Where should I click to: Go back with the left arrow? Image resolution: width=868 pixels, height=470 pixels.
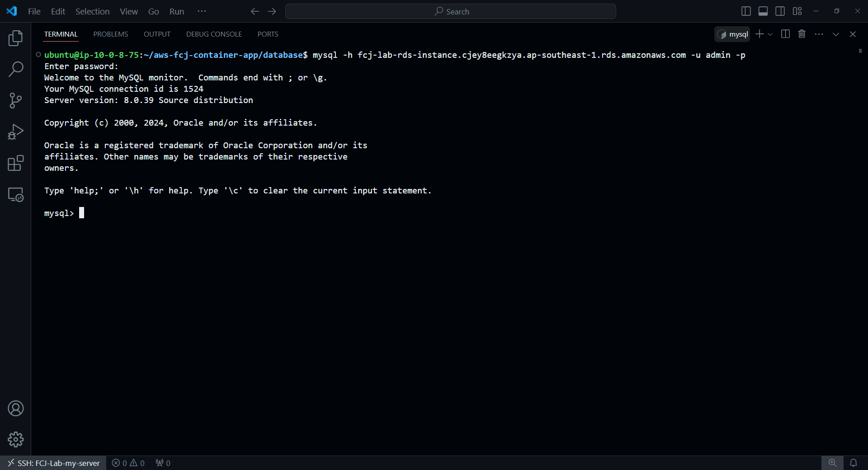point(255,11)
